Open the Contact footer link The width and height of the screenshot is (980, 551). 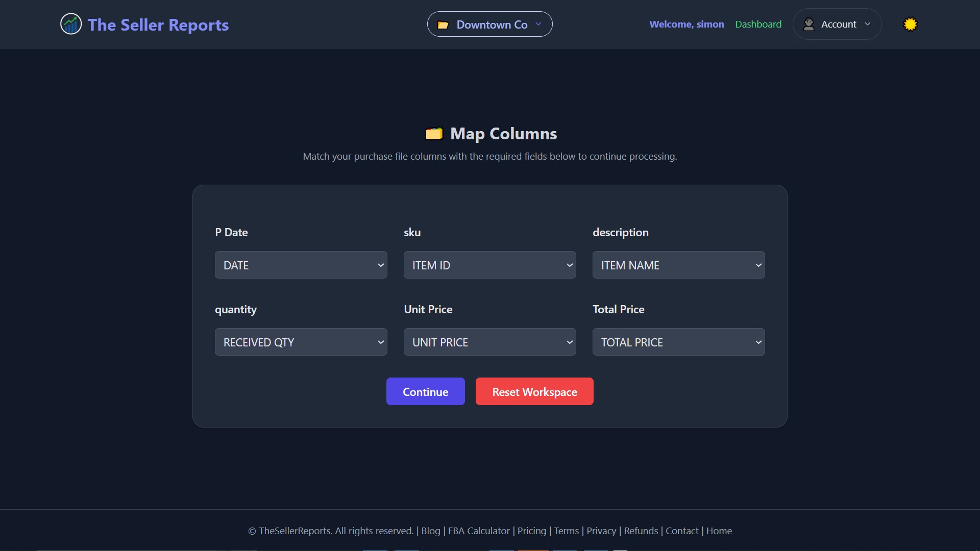point(682,531)
